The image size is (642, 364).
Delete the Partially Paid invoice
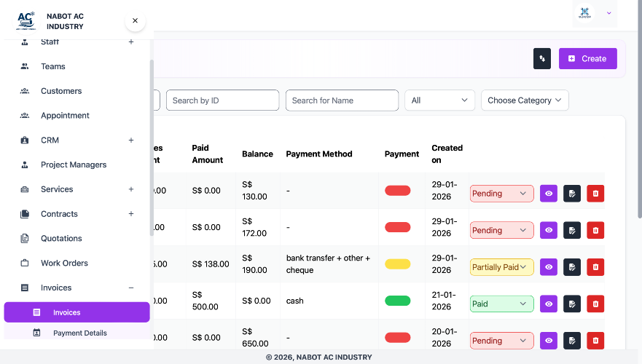point(595,267)
